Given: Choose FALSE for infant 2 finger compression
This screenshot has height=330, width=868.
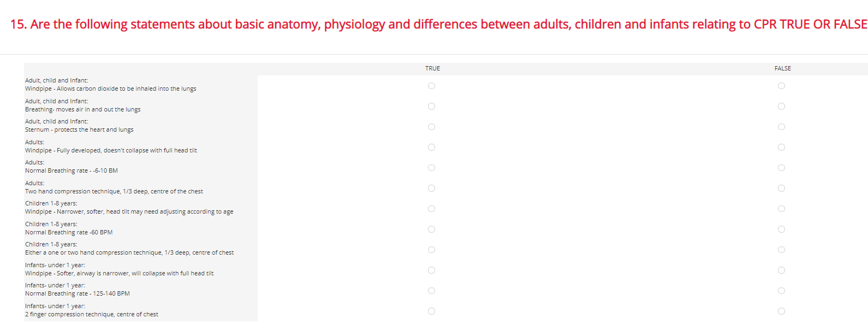Looking at the screenshot, I should [781, 311].
